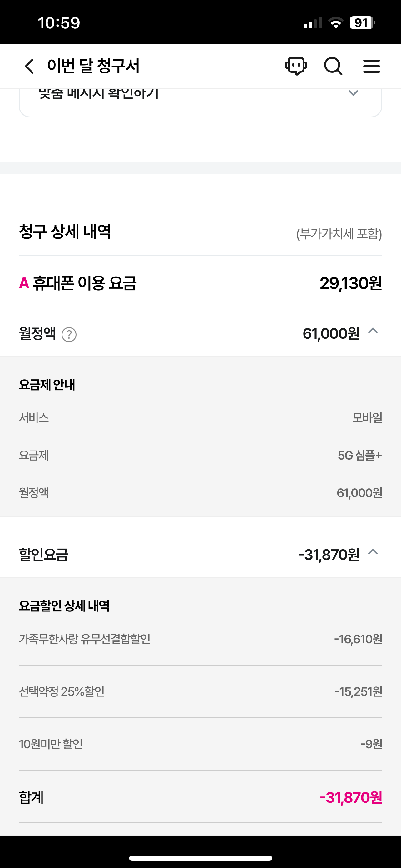The height and width of the screenshot is (868, 401).
Task: Expand the 맞춤 메시지 확인하기 dropdown chevron
Action: 353,93
